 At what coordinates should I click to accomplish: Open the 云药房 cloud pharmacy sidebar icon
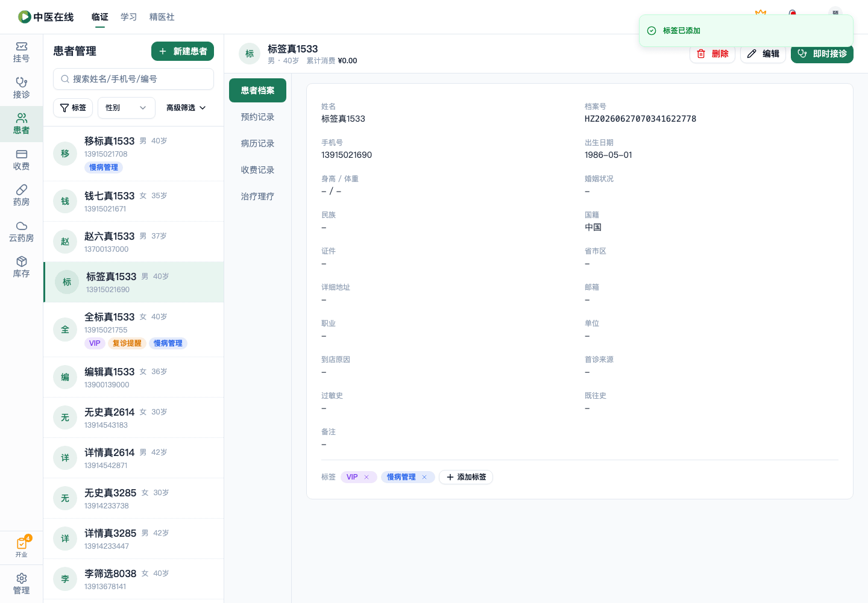click(x=21, y=231)
